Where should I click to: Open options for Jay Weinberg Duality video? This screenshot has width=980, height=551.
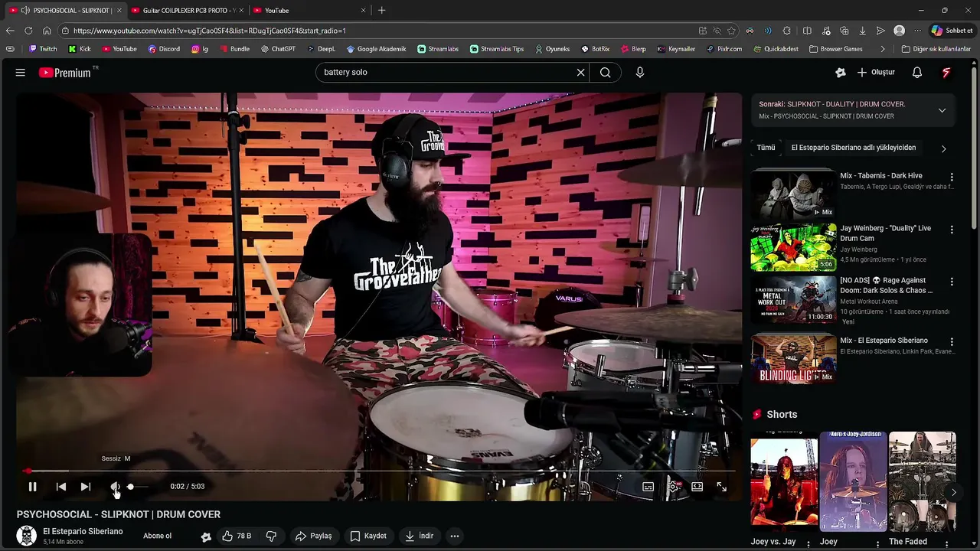(x=952, y=230)
